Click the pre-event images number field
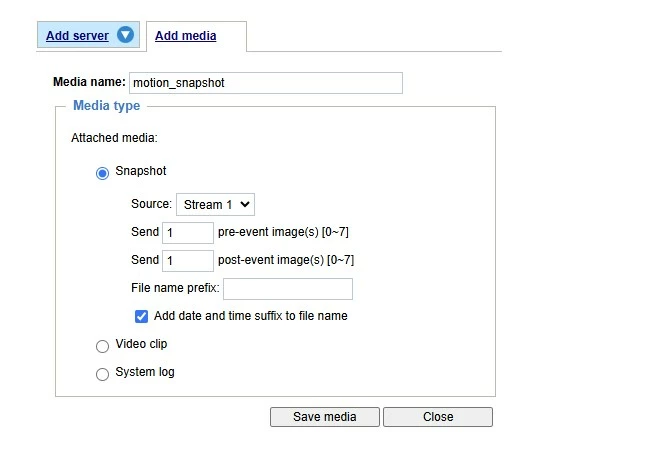Image resolution: width=645 pixels, height=454 pixels. (188, 233)
